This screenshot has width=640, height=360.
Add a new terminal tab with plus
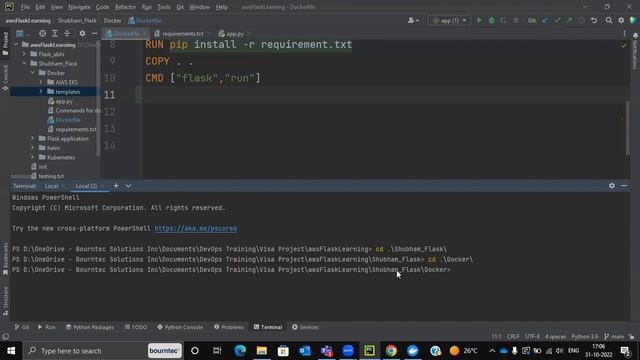pos(116,186)
